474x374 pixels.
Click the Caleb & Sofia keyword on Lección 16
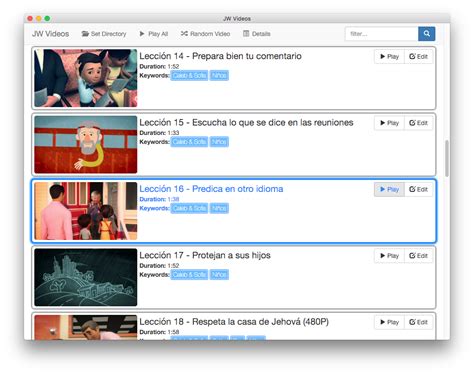(189, 208)
